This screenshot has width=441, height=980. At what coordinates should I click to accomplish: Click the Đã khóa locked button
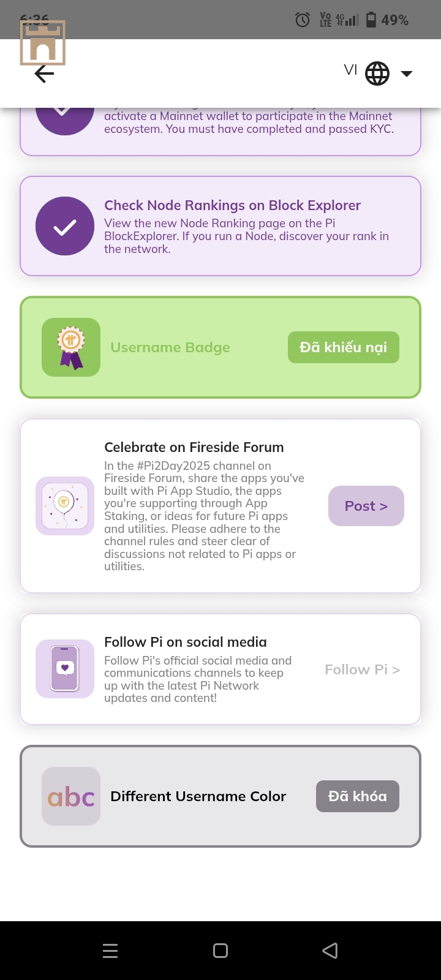[358, 796]
